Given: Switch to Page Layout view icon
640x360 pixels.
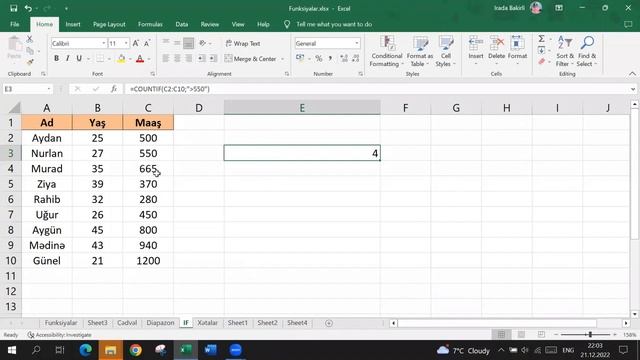Looking at the screenshot, I should 521,334.
